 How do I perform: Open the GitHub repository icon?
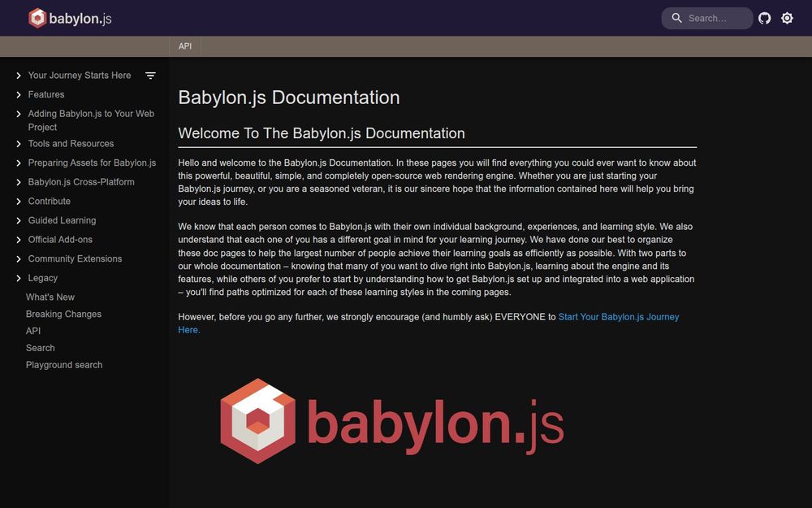click(764, 18)
